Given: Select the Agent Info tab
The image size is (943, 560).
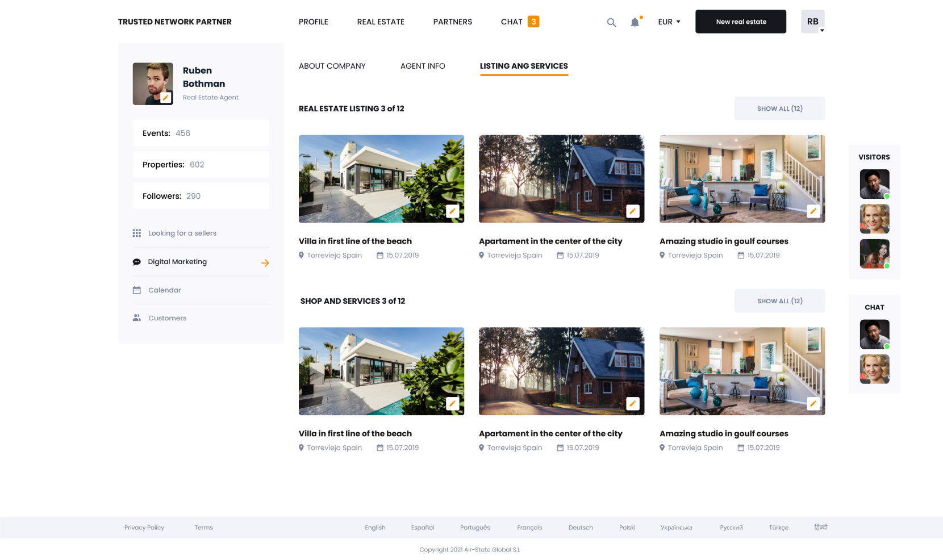Looking at the screenshot, I should pos(423,66).
